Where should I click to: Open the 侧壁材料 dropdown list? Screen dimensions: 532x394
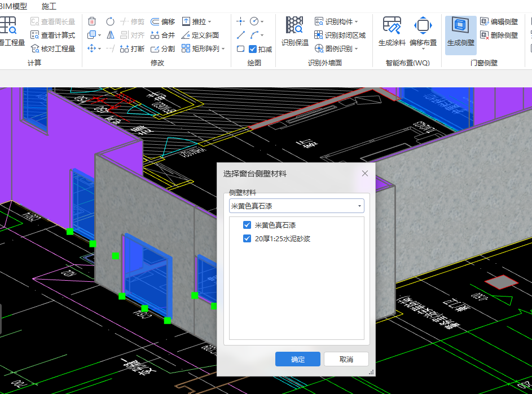(x=359, y=206)
